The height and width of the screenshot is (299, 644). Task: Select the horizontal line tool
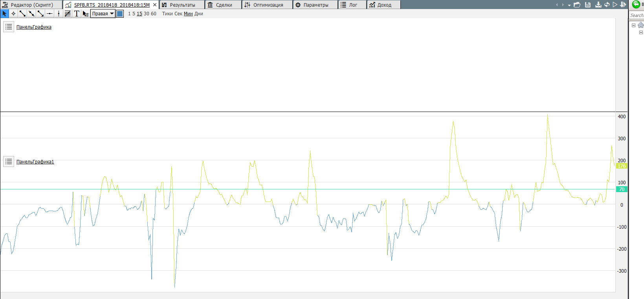(x=50, y=14)
